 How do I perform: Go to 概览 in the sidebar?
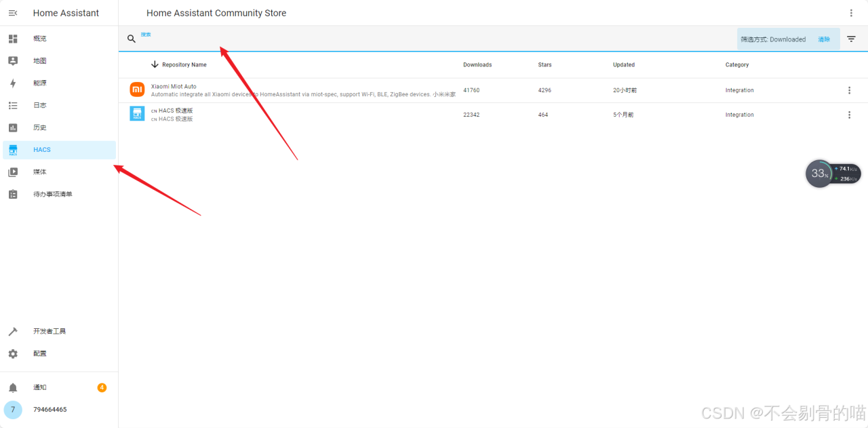40,39
